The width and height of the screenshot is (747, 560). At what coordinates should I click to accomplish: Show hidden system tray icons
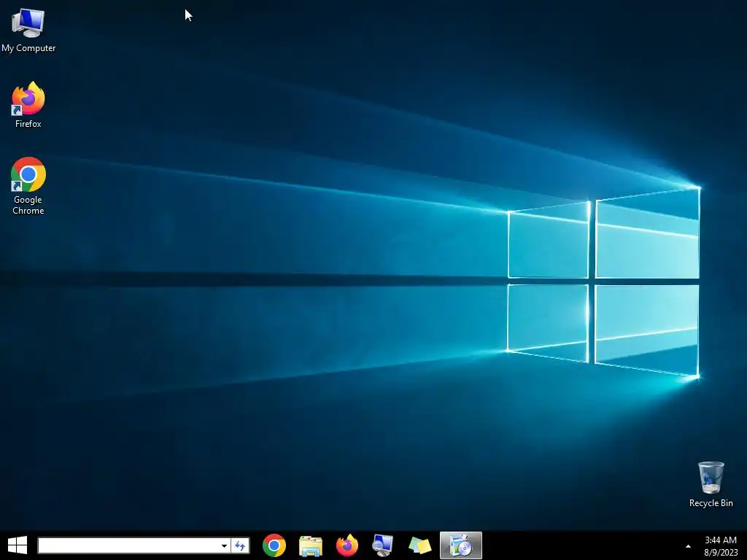(x=688, y=546)
